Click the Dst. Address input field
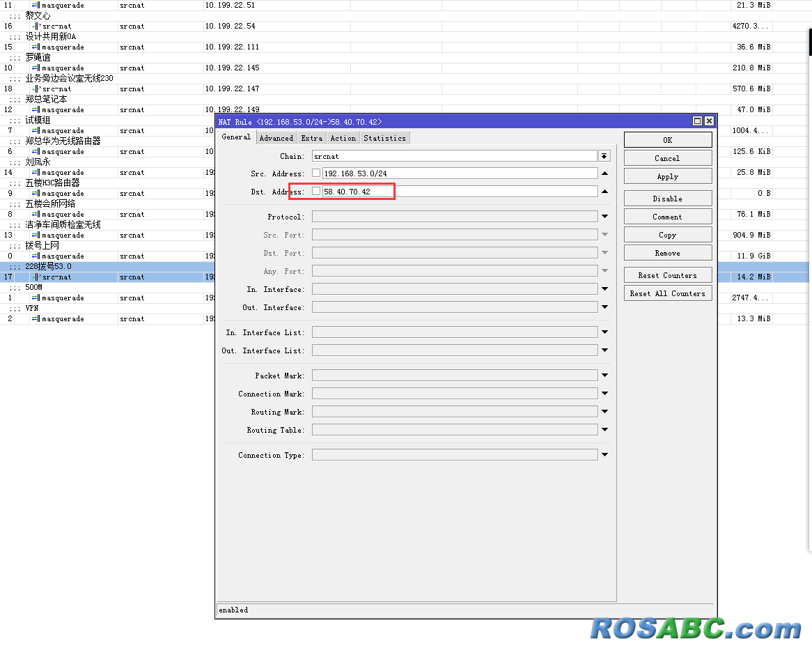Image resolution: width=812 pixels, height=648 pixels. [x=460, y=192]
